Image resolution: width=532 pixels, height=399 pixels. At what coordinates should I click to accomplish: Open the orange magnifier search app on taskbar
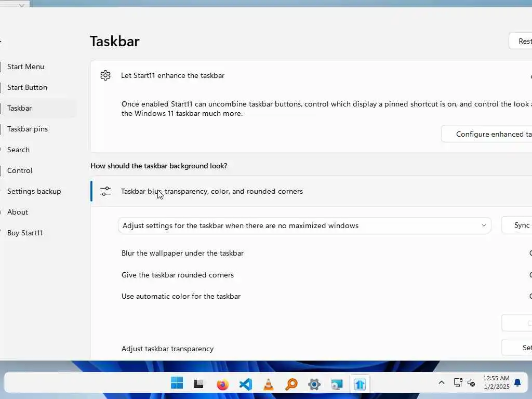coord(291,384)
